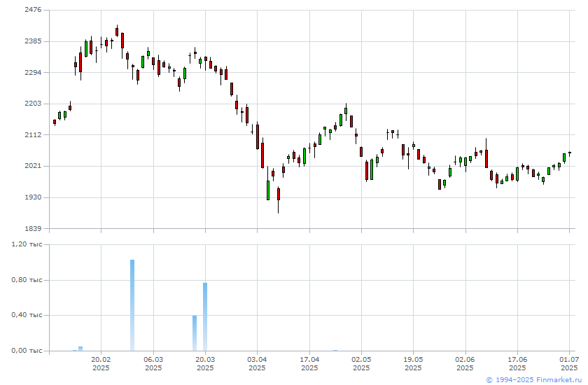Click the 1,20 тыс volume axis label
This screenshot has height=385, width=588.
click(x=27, y=244)
